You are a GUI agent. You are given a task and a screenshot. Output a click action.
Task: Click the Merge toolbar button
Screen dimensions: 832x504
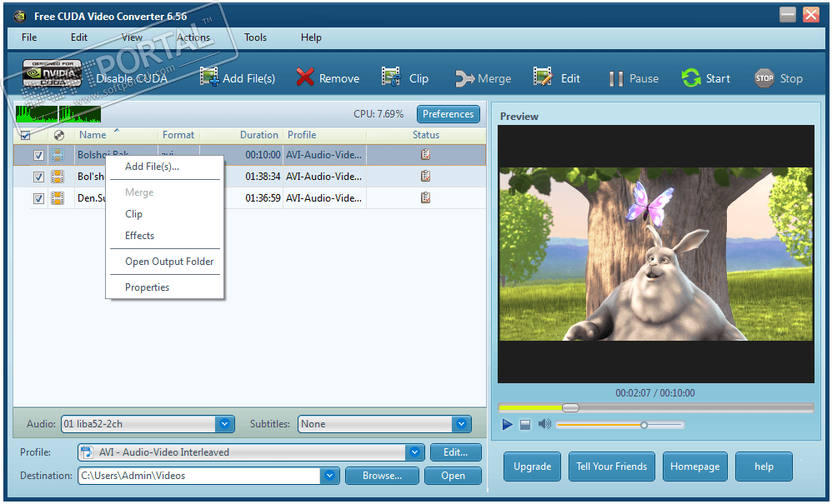coord(483,78)
